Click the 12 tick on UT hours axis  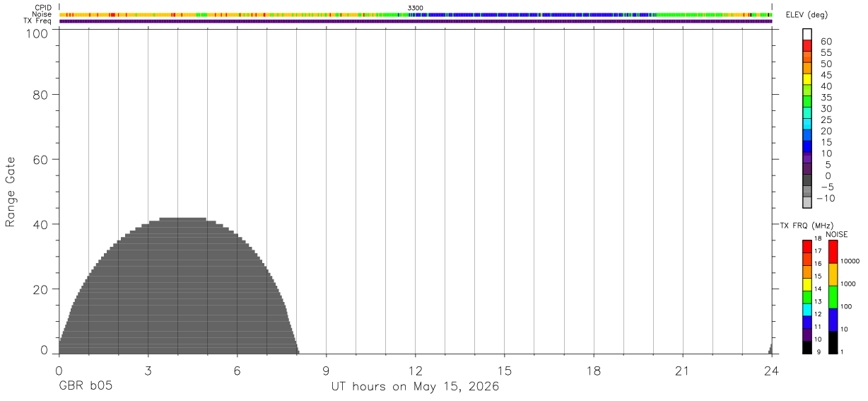[416, 371]
